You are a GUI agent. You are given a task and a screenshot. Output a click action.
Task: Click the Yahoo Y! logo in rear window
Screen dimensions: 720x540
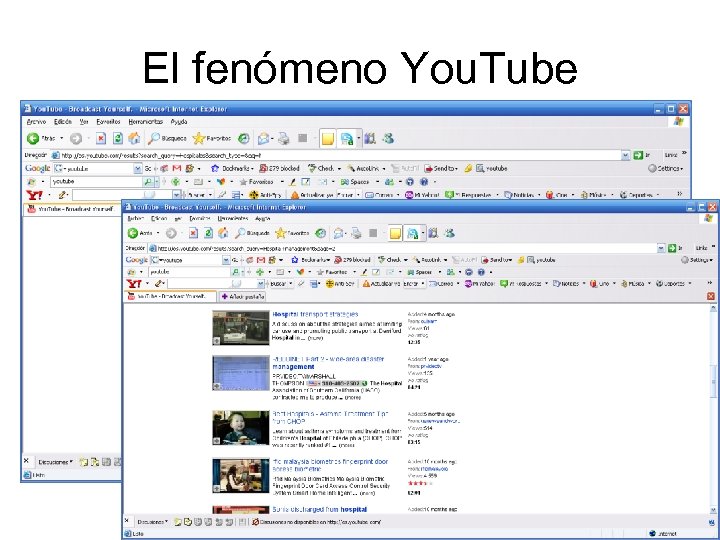pyautogui.click(x=34, y=195)
